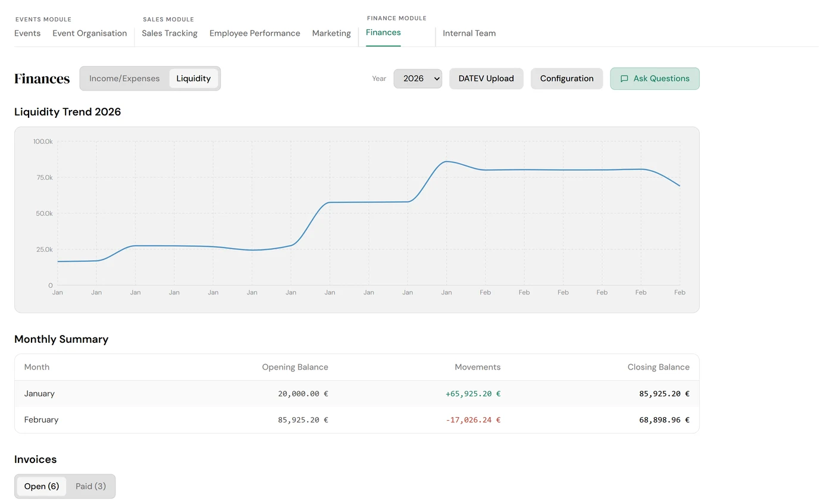Open Sales Tracking page
Viewport: 833px width, 504px height.
pyautogui.click(x=170, y=33)
